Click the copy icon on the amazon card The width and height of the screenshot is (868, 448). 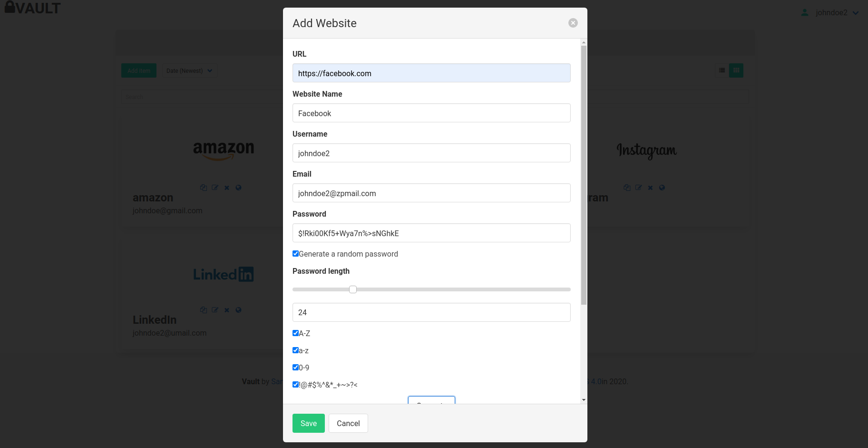tap(204, 188)
